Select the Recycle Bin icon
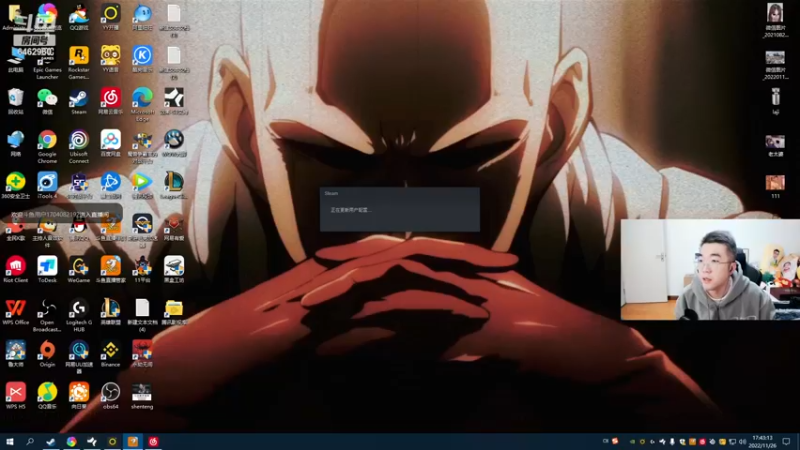The width and height of the screenshot is (800, 450). [15, 101]
